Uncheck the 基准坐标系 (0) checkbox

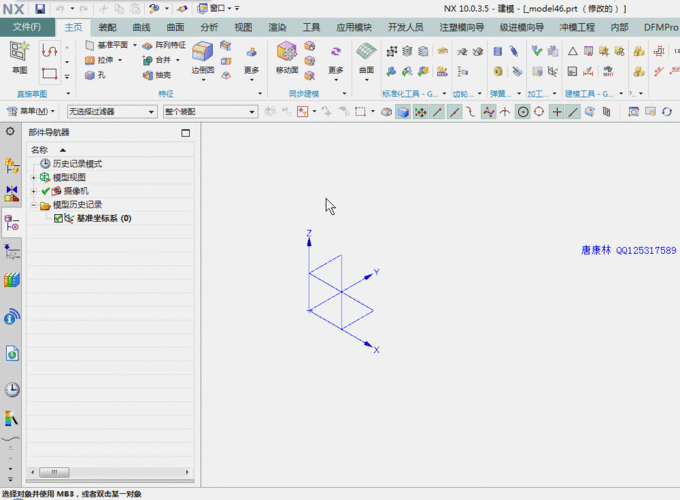pos(58,218)
